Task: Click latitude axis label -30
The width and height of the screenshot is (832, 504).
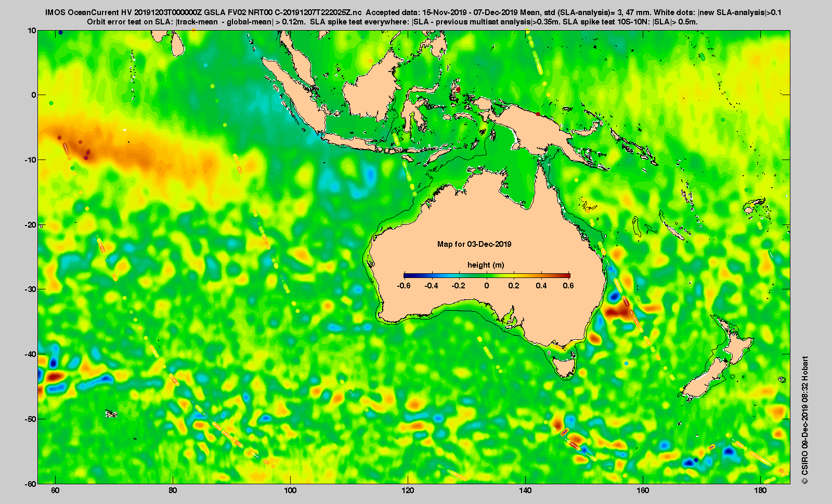Action: point(30,289)
